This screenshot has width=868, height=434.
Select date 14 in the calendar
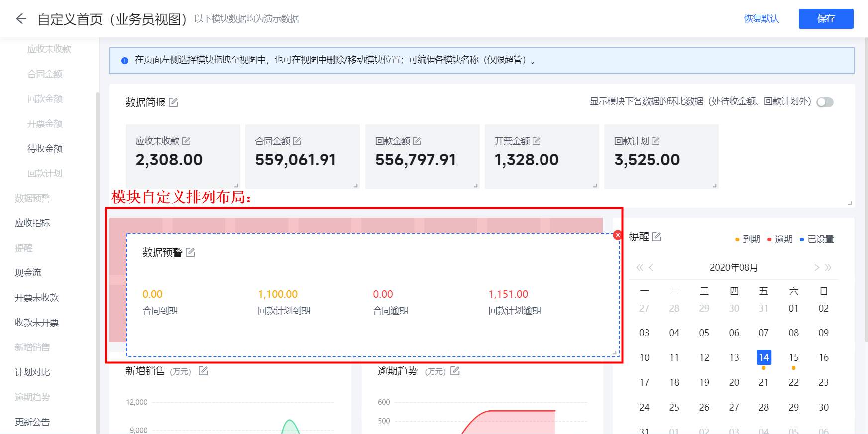pos(763,357)
